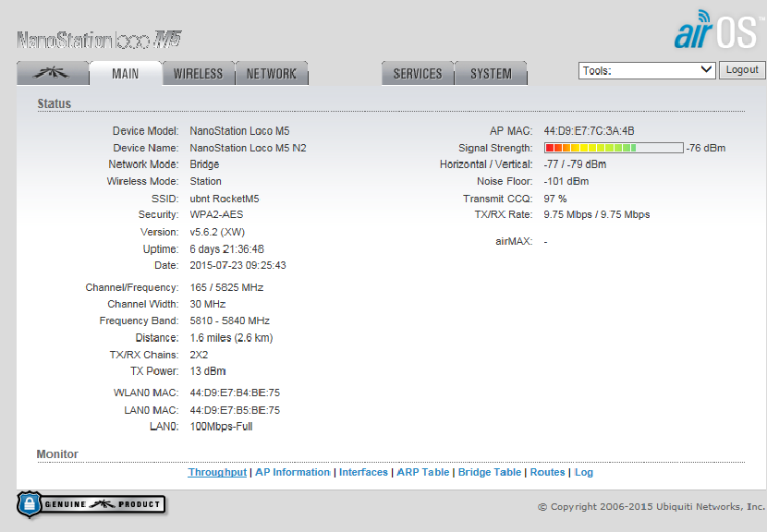767x532 pixels.
Task: Open the WIRELESS tab
Action: pyautogui.click(x=198, y=73)
